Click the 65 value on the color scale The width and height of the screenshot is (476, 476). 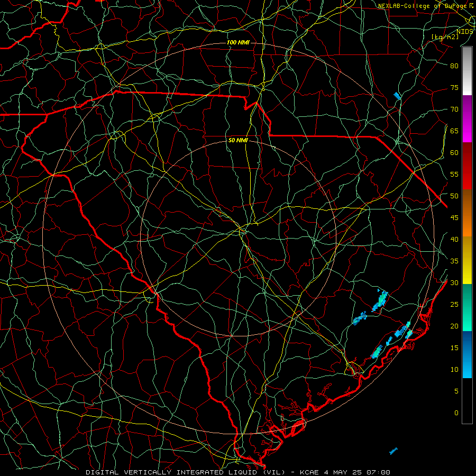(454, 131)
